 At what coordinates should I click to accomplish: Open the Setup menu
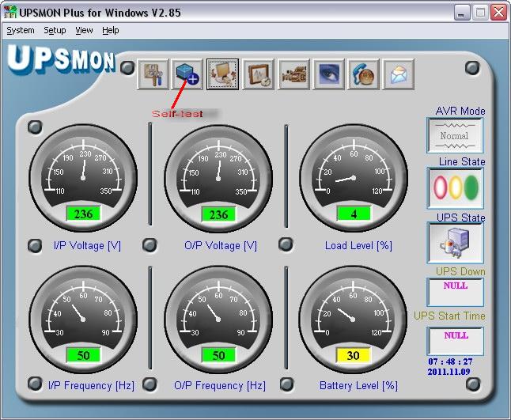pyautogui.click(x=55, y=30)
